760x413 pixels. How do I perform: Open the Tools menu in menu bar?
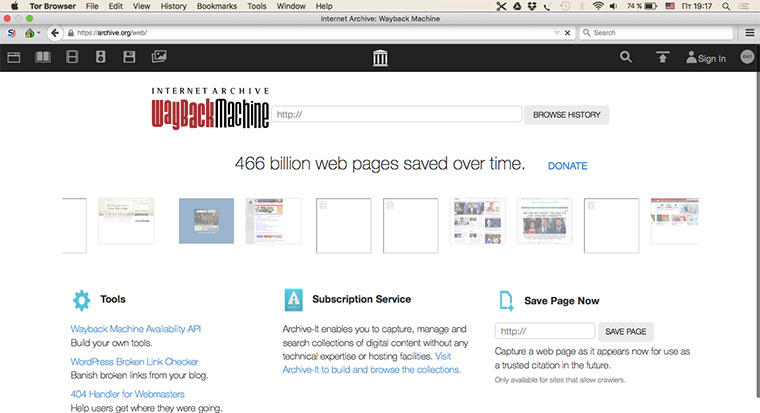[256, 6]
